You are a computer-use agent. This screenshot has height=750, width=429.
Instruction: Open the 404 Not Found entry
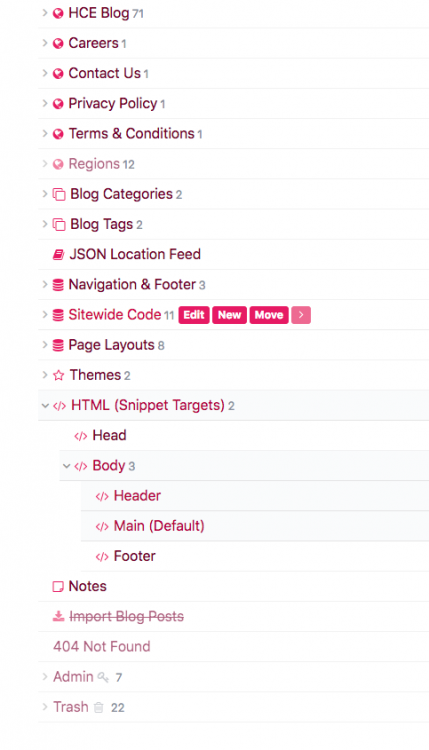point(102,647)
